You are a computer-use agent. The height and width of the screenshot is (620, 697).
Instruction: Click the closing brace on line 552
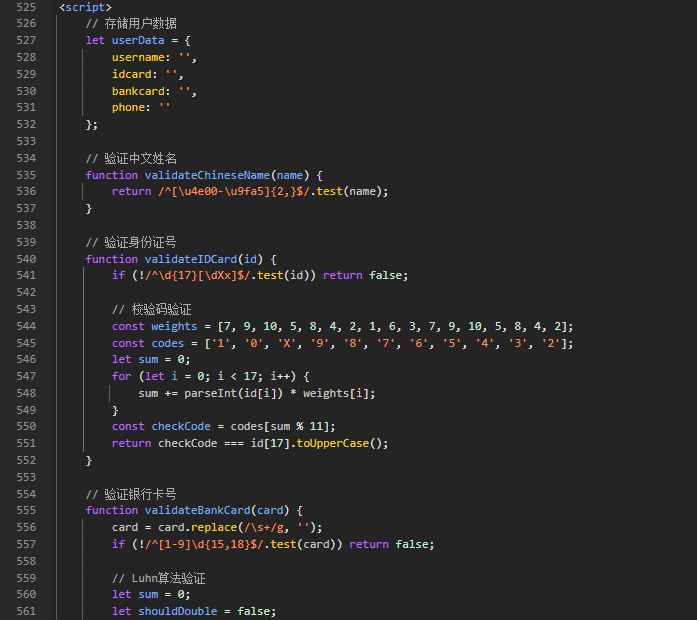click(89, 460)
